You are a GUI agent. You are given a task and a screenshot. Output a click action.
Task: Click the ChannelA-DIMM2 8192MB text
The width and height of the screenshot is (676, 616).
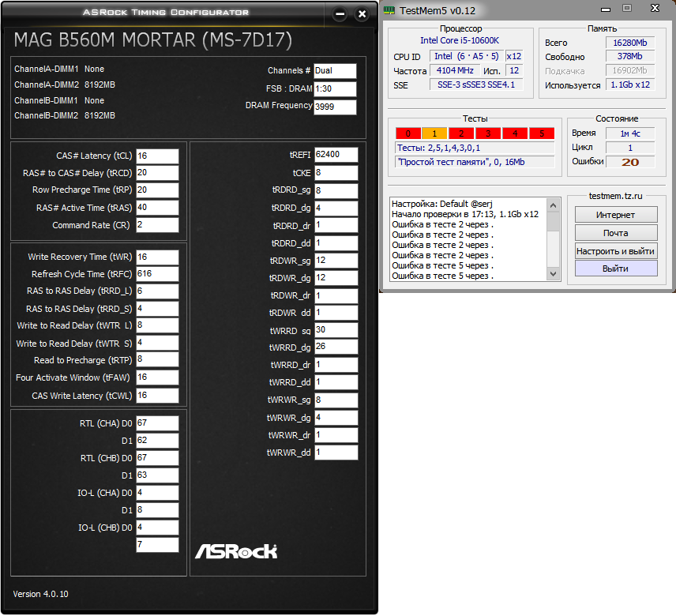click(x=65, y=85)
